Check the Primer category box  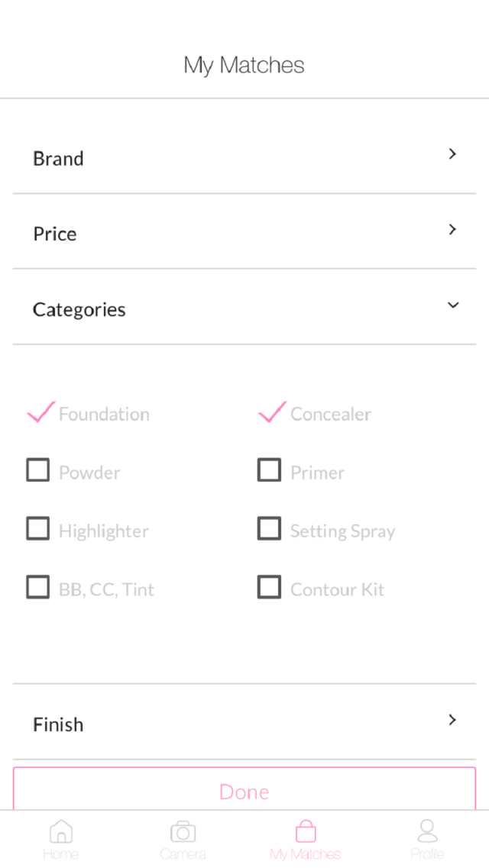point(269,470)
